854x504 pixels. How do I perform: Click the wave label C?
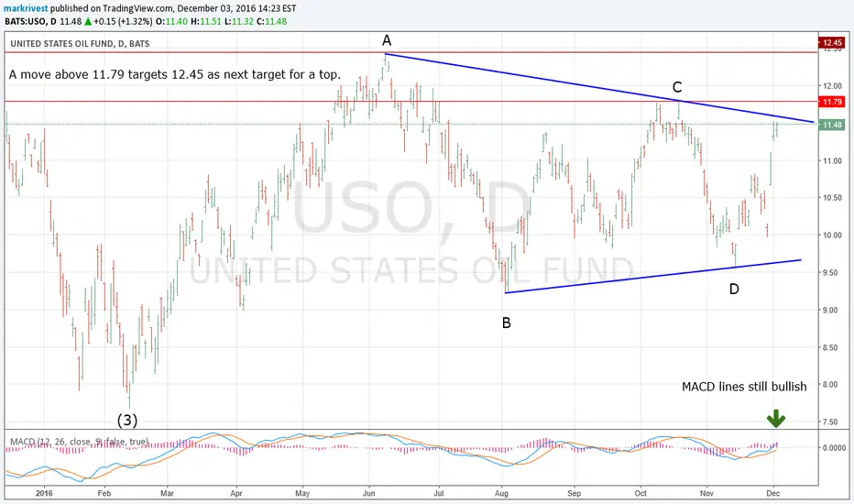pos(677,87)
